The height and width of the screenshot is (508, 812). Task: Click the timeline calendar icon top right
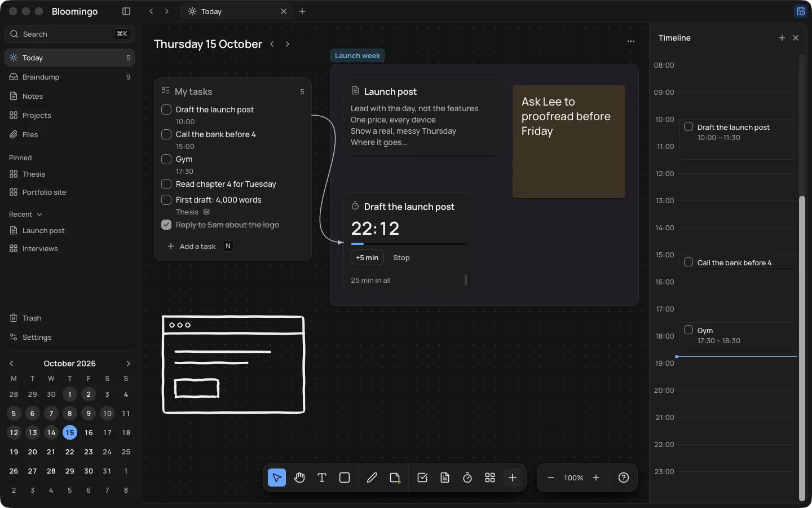(801, 11)
